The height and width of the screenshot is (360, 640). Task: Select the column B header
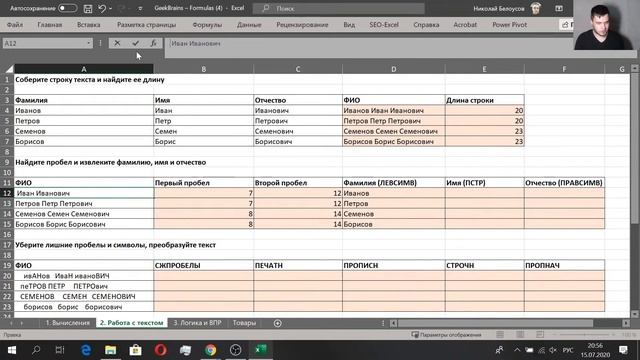tap(203, 69)
